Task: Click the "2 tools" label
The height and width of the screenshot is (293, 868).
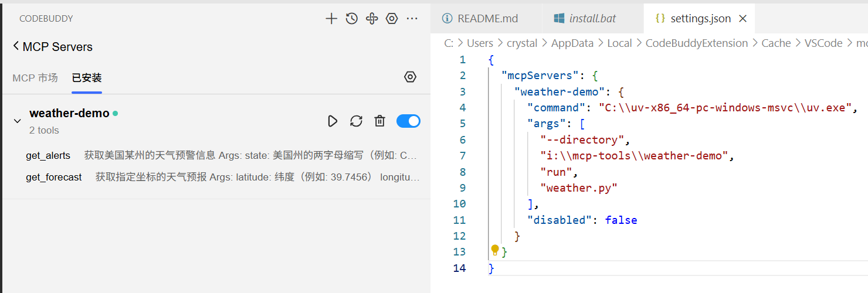Action: [x=44, y=130]
